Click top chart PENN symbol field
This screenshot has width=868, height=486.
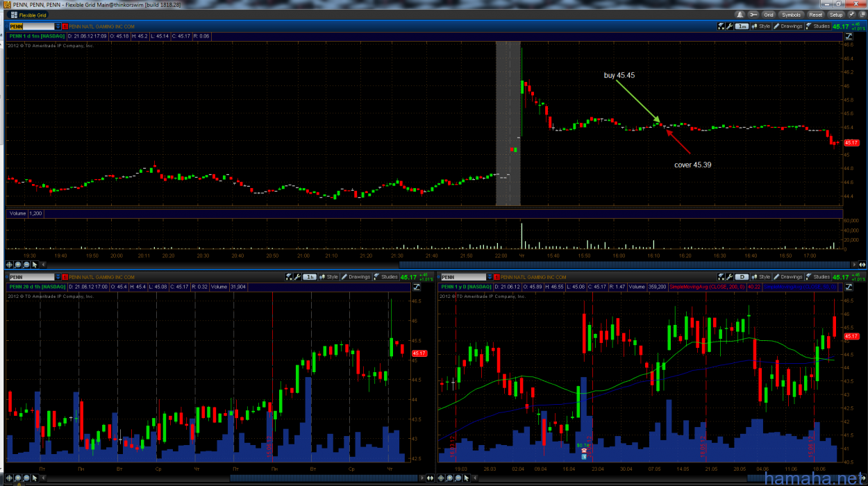click(32, 26)
